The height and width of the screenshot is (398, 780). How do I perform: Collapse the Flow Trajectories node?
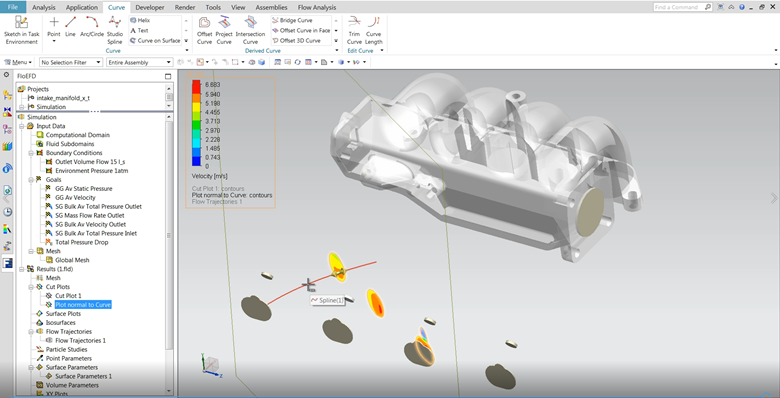[31, 331]
